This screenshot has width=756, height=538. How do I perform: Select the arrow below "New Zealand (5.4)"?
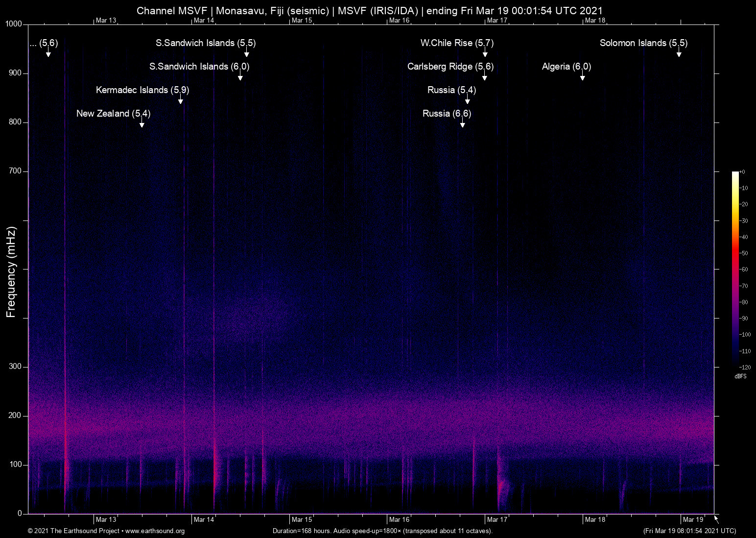(142, 125)
